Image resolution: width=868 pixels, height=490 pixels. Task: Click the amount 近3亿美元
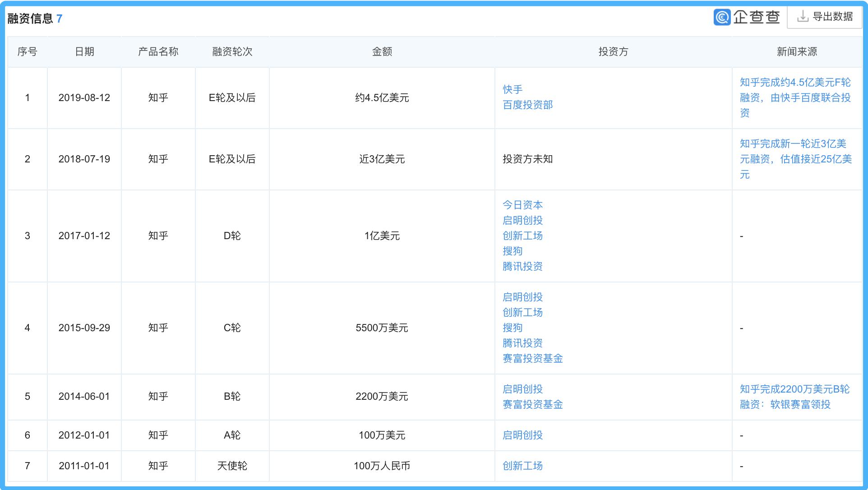tap(382, 159)
